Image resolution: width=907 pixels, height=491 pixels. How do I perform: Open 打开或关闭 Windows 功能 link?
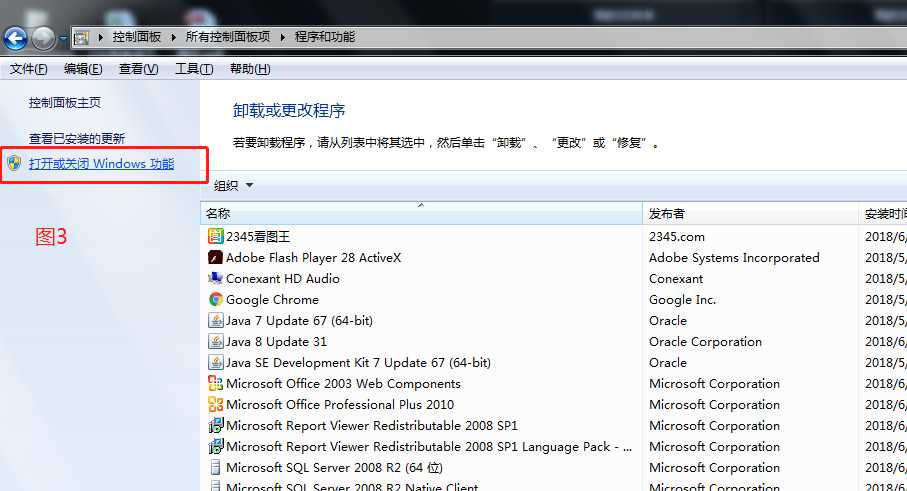click(x=102, y=164)
